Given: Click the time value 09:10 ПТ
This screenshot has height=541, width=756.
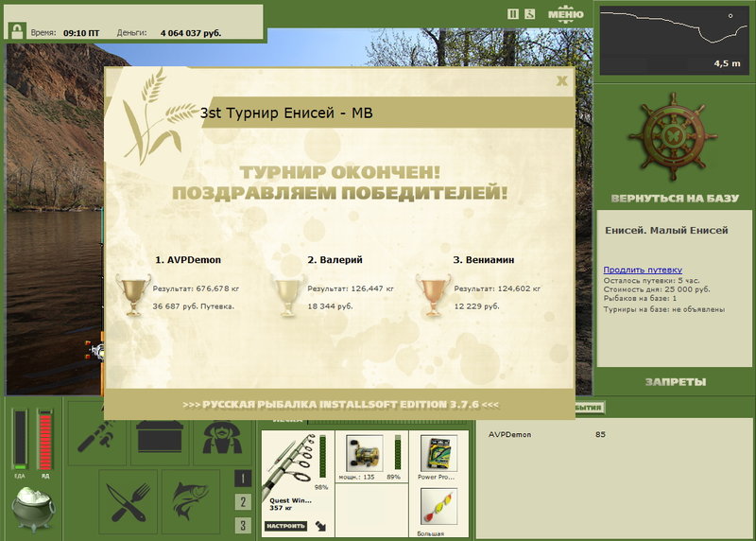Looking at the screenshot, I should [x=81, y=33].
